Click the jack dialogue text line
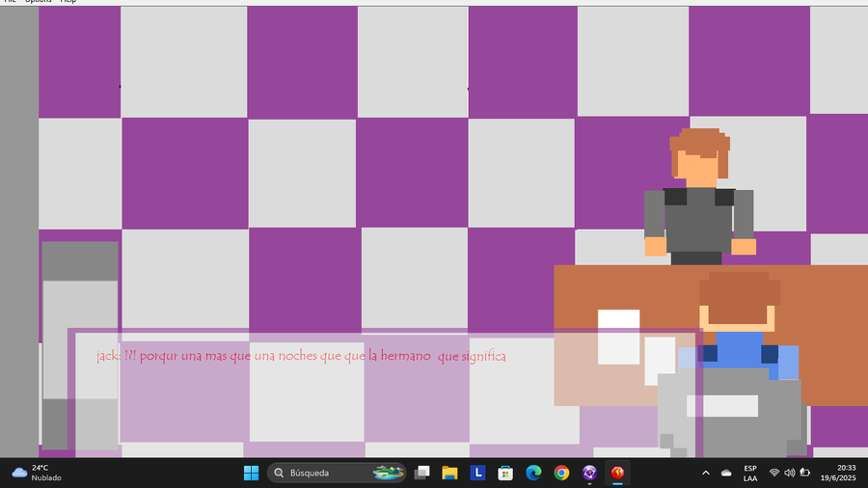This screenshot has height=488, width=868. (x=301, y=356)
